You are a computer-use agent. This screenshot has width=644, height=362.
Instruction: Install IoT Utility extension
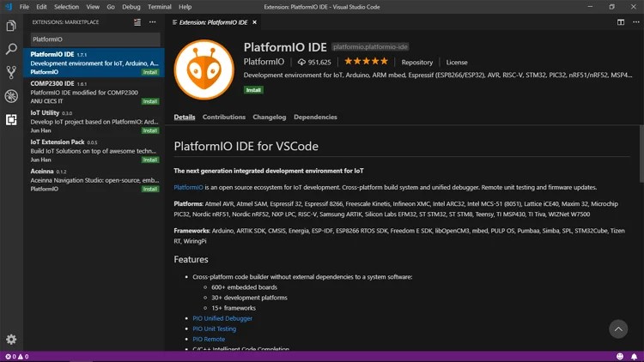(150, 130)
